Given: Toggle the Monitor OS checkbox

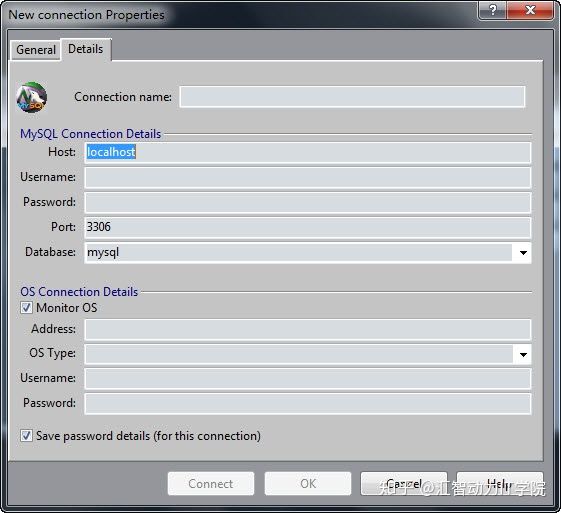Looking at the screenshot, I should [26, 308].
